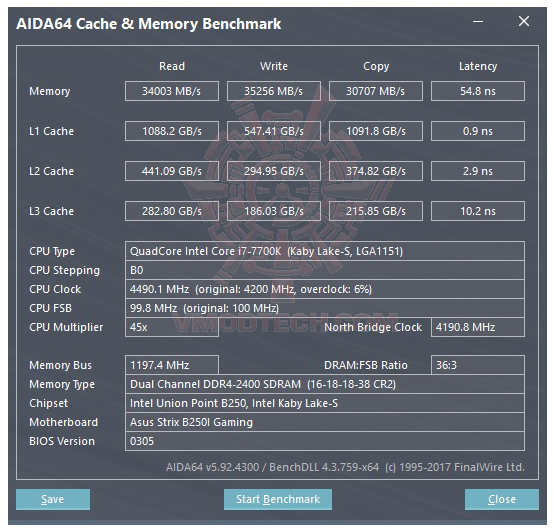Click the Close button at bottom
This screenshot has width=554, height=530.
click(502, 499)
